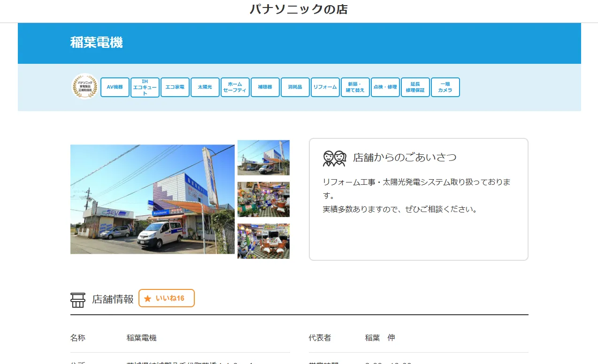Click the パナソニックの店 site title

[299, 9]
